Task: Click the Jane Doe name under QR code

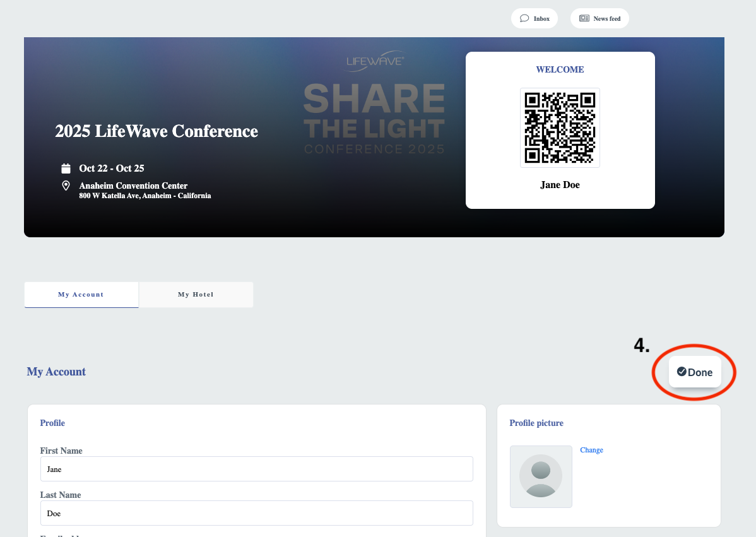Action: (x=560, y=185)
